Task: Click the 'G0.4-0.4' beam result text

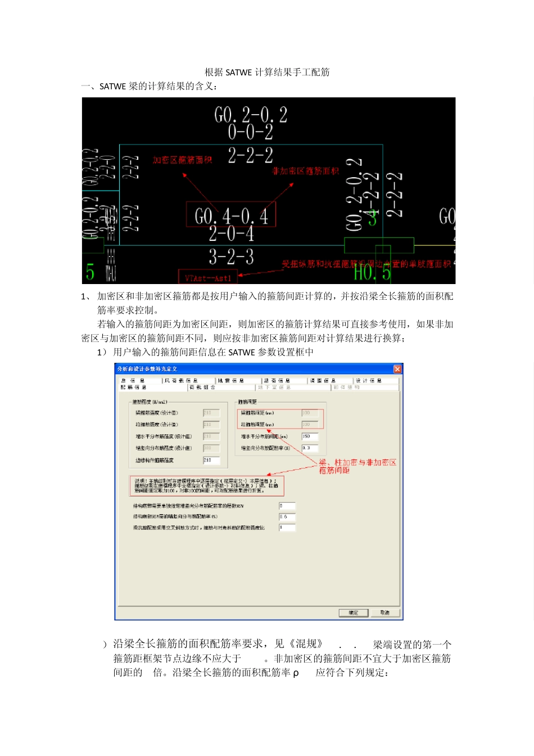Action: [x=231, y=215]
